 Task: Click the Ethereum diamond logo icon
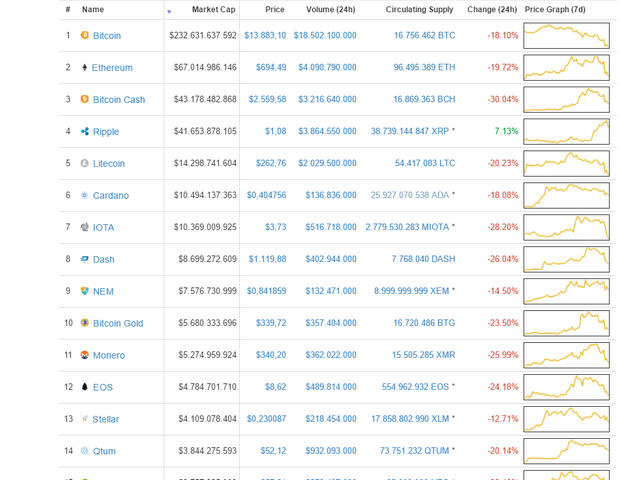click(x=84, y=67)
